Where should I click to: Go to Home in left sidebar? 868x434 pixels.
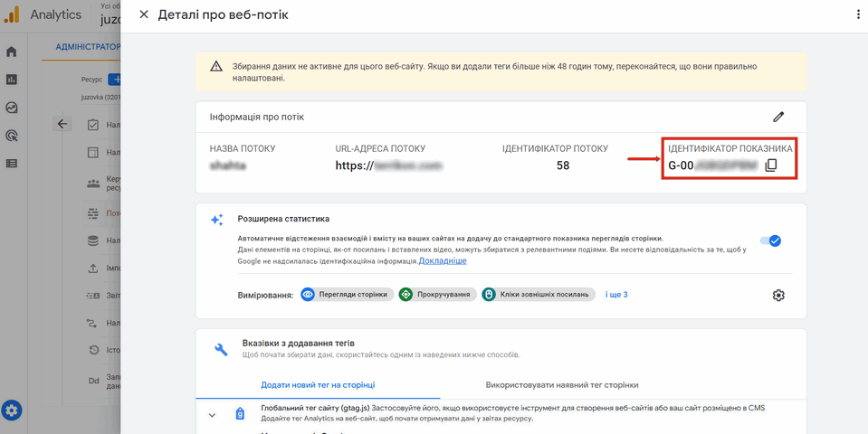(12, 52)
